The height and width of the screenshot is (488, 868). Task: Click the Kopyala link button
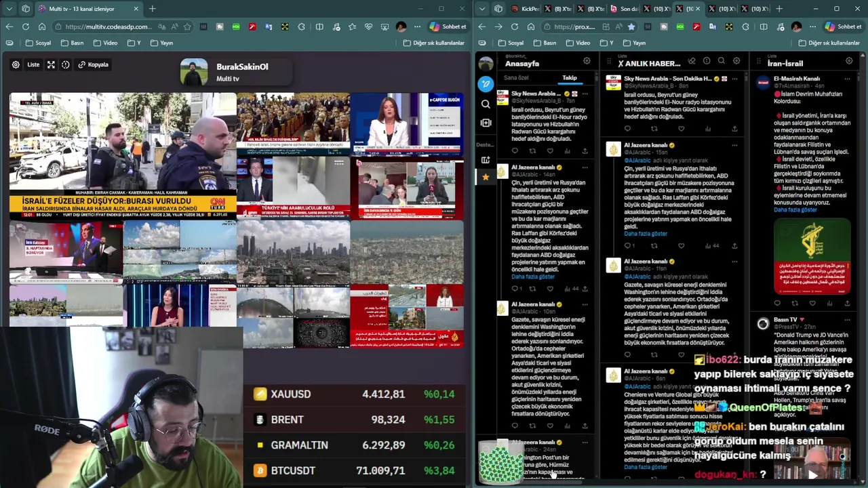tap(93, 64)
